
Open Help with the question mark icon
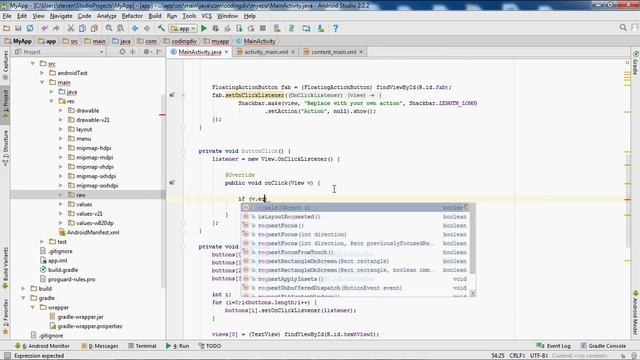click(336, 28)
